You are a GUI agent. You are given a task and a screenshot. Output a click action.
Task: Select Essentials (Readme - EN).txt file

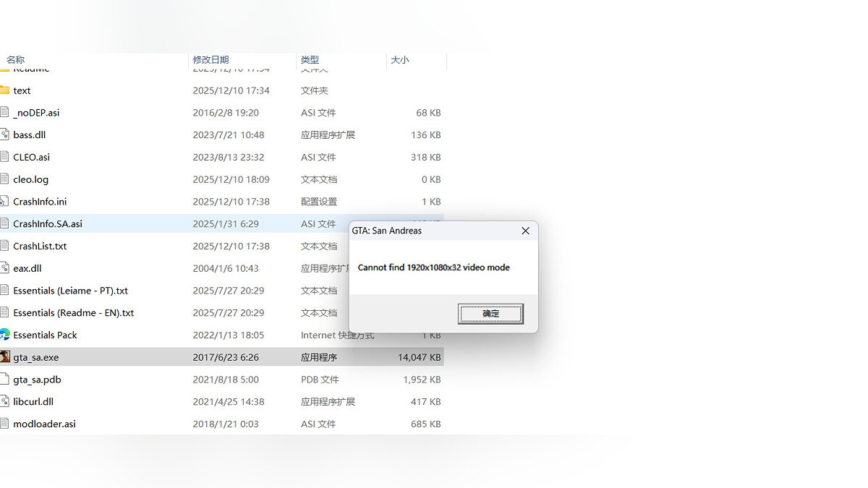pos(73,313)
